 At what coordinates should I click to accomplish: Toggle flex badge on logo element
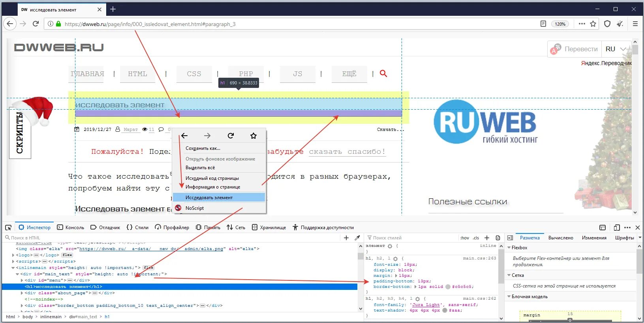pyautogui.click(x=68, y=255)
